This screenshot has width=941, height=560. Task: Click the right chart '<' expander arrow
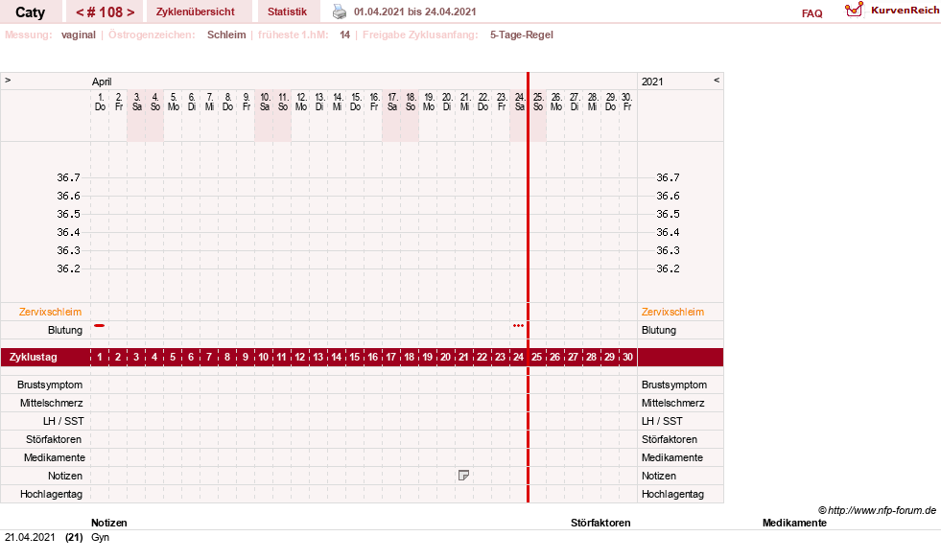716,80
